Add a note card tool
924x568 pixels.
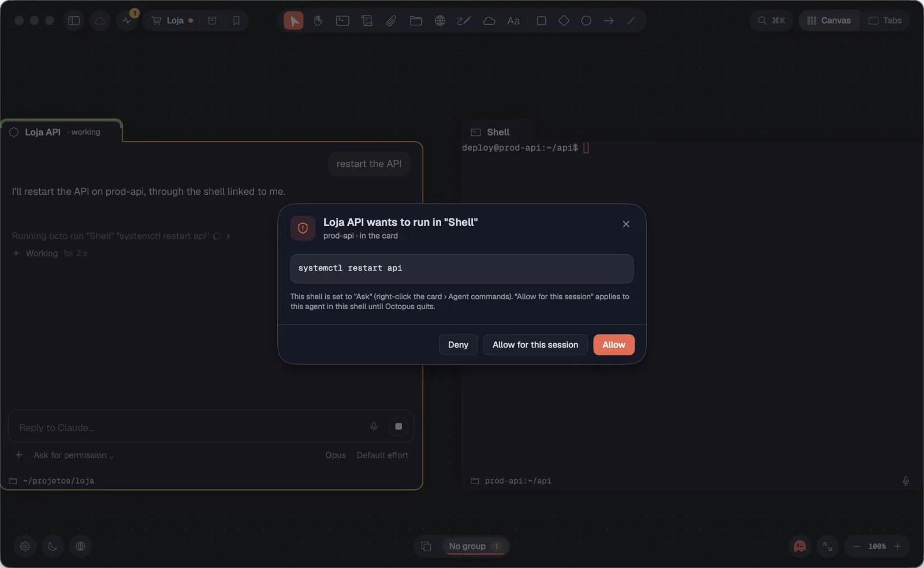pos(367,21)
